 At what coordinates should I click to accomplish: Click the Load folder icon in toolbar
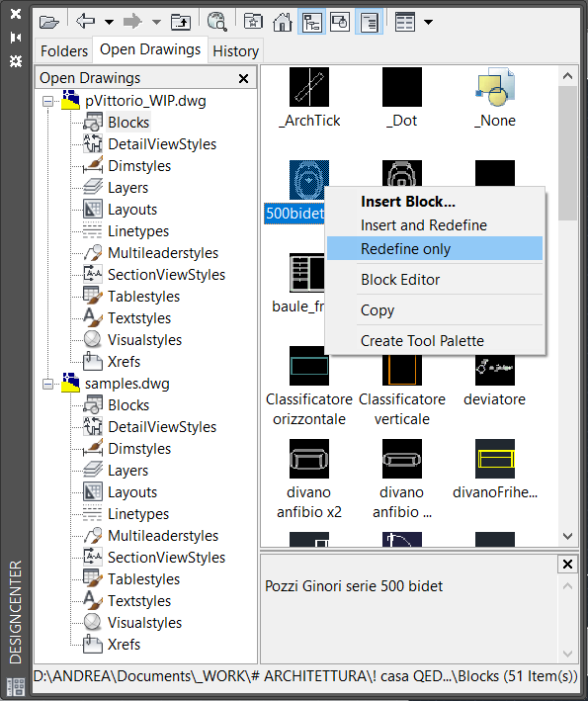[x=48, y=22]
